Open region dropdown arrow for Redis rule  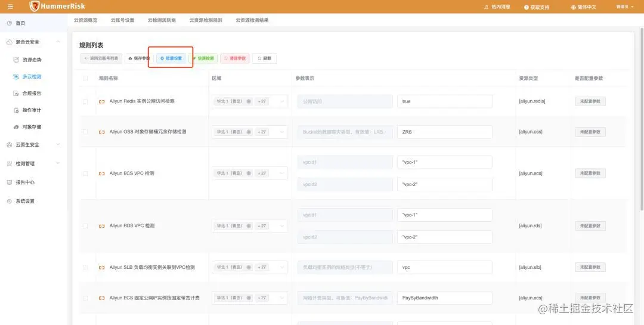(282, 101)
